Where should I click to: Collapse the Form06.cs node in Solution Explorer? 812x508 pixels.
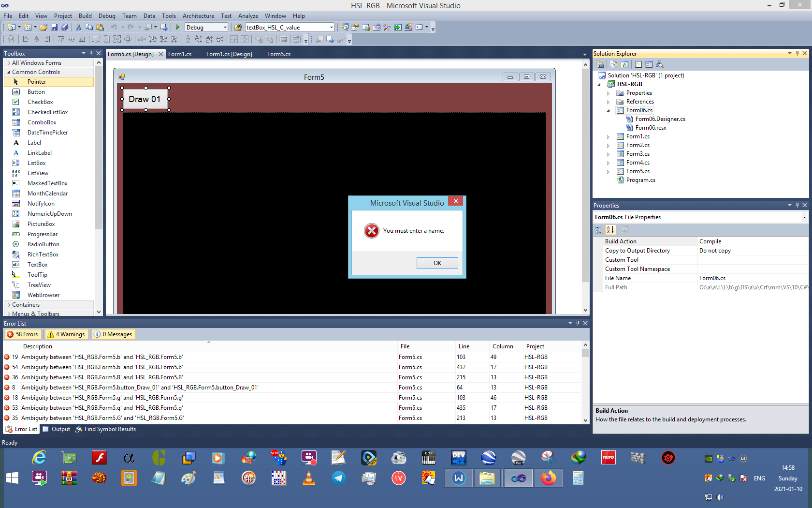(x=609, y=111)
